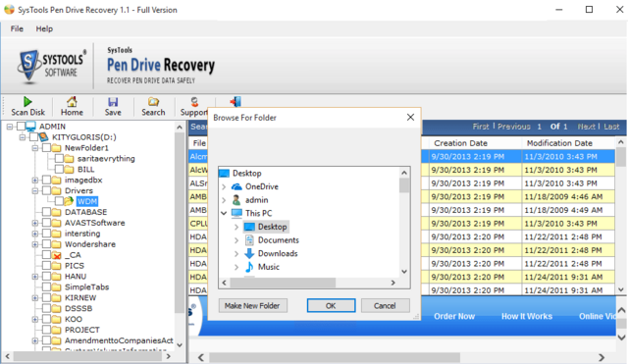628x364 pixels.
Task: Select the KIRNEW folder row
Action: point(80,298)
